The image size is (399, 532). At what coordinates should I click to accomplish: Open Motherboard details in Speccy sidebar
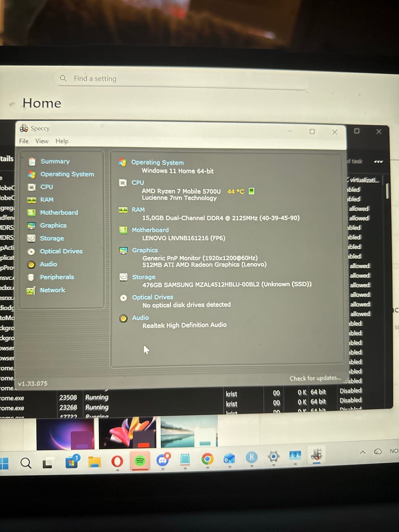pyautogui.click(x=59, y=212)
